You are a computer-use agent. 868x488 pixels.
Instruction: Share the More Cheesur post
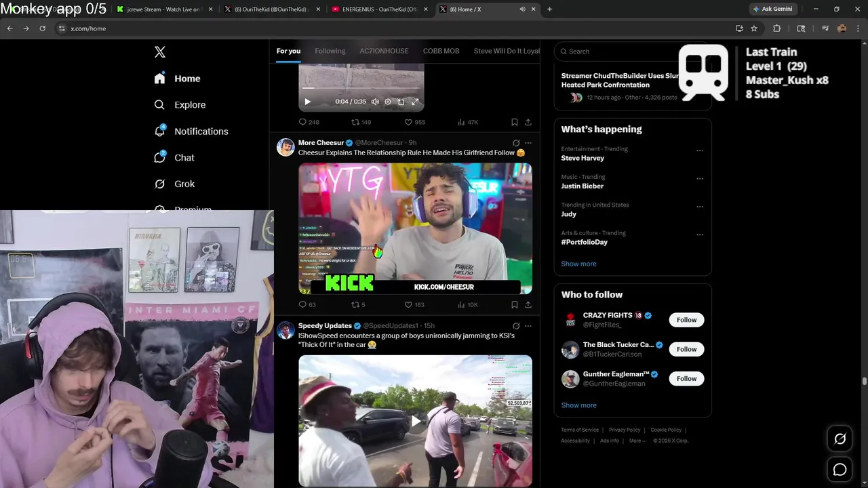tap(528, 305)
